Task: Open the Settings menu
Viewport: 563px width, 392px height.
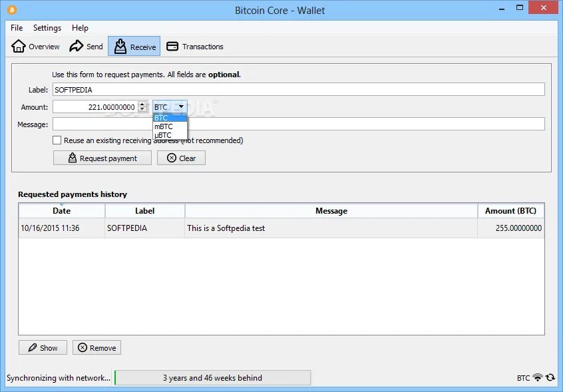Action: click(x=47, y=28)
